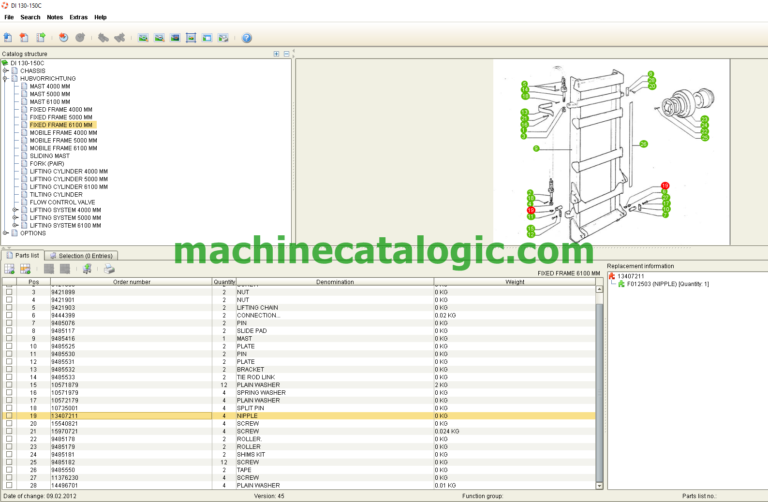The width and height of the screenshot is (768, 502).
Task: Click the page with red marker toolbar icon
Action: coord(24,37)
